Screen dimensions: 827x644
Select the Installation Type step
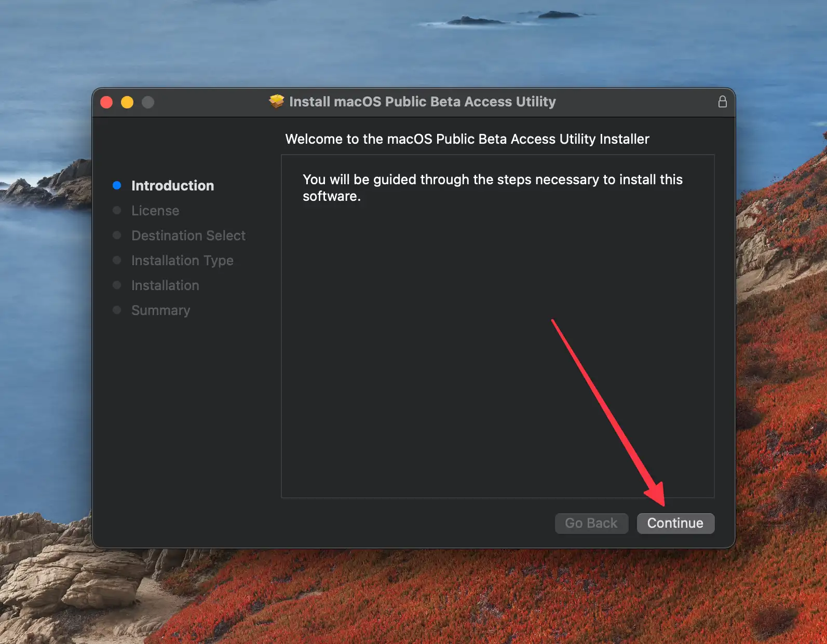(x=182, y=261)
